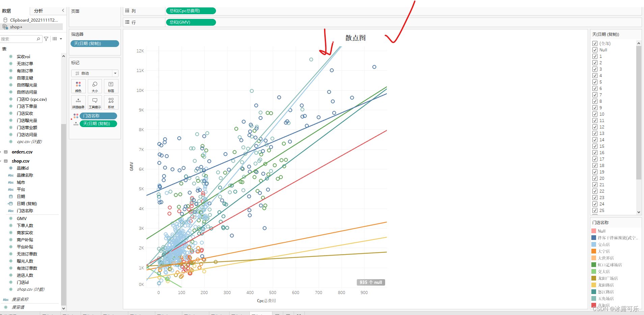Screen dimensions: 644x315
Task: Click the Abc icon of 城市 field
Action: click(x=11, y=183)
